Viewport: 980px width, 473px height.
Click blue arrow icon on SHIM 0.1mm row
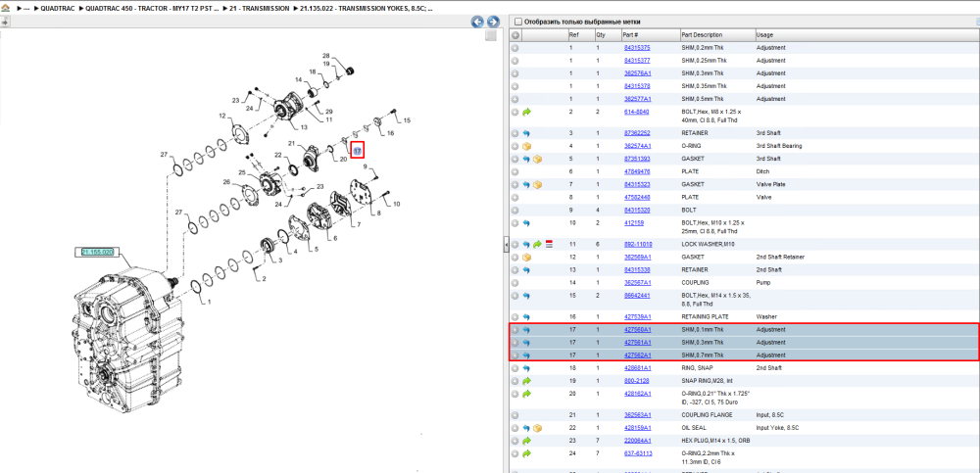tap(526, 330)
